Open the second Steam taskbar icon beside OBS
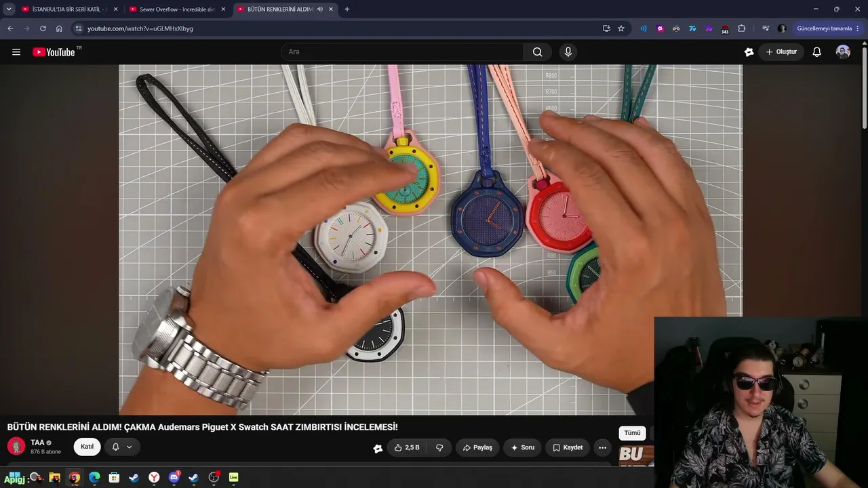 pos(194,478)
